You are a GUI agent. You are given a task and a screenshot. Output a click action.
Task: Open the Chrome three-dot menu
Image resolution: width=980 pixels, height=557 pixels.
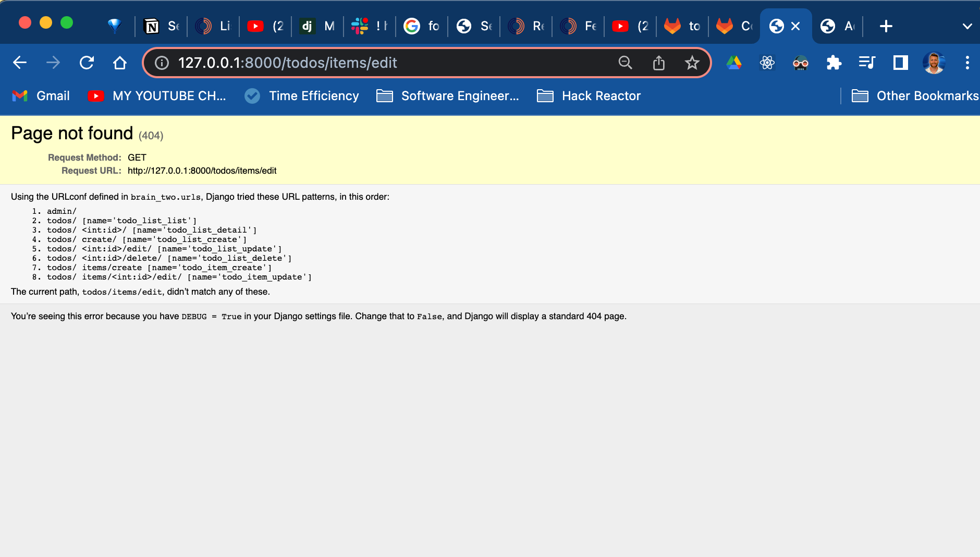point(967,63)
